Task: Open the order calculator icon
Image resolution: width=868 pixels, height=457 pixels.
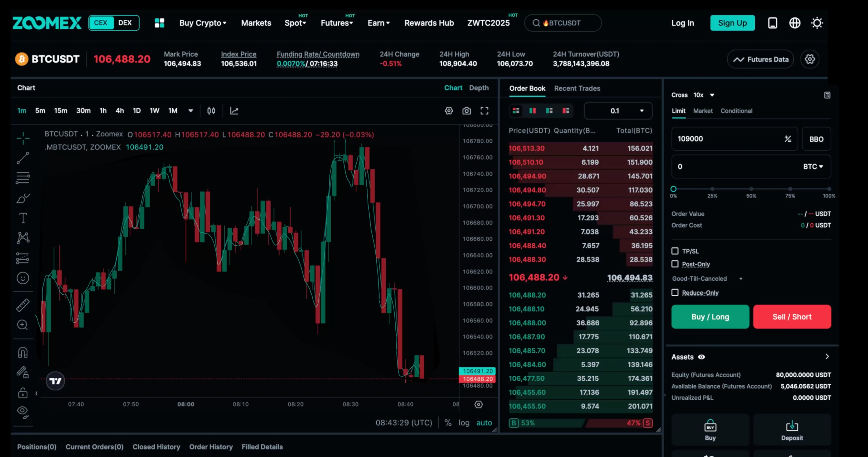Action: click(827, 95)
